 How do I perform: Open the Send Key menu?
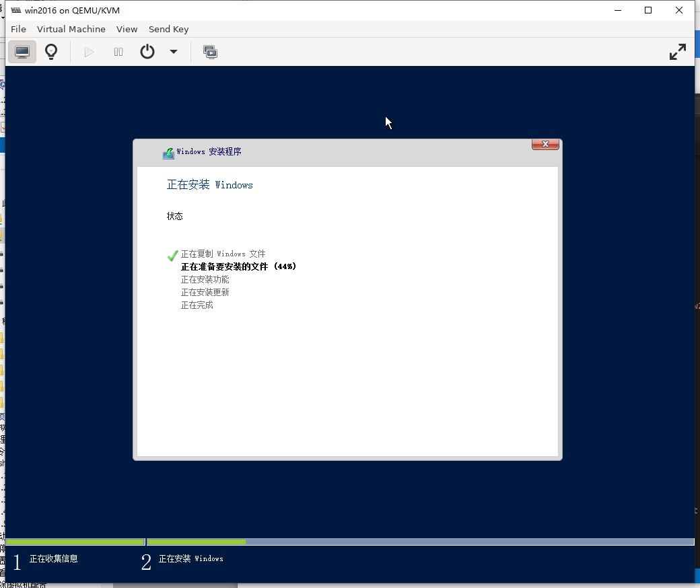[168, 29]
